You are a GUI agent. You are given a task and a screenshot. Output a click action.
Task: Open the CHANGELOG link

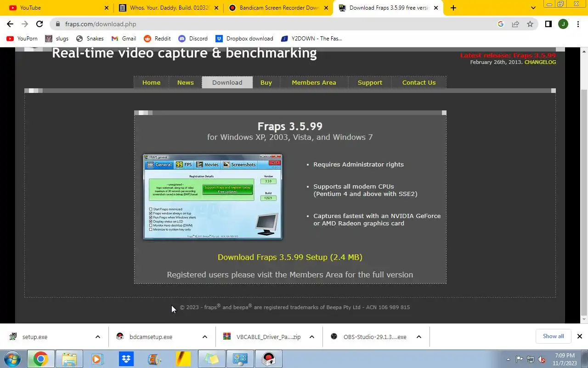pyautogui.click(x=540, y=62)
